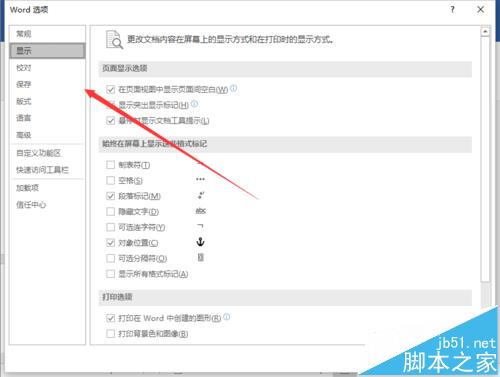Select the 显示 category in sidebar
500x377 pixels.
pyautogui.click(x=47, y=51)
